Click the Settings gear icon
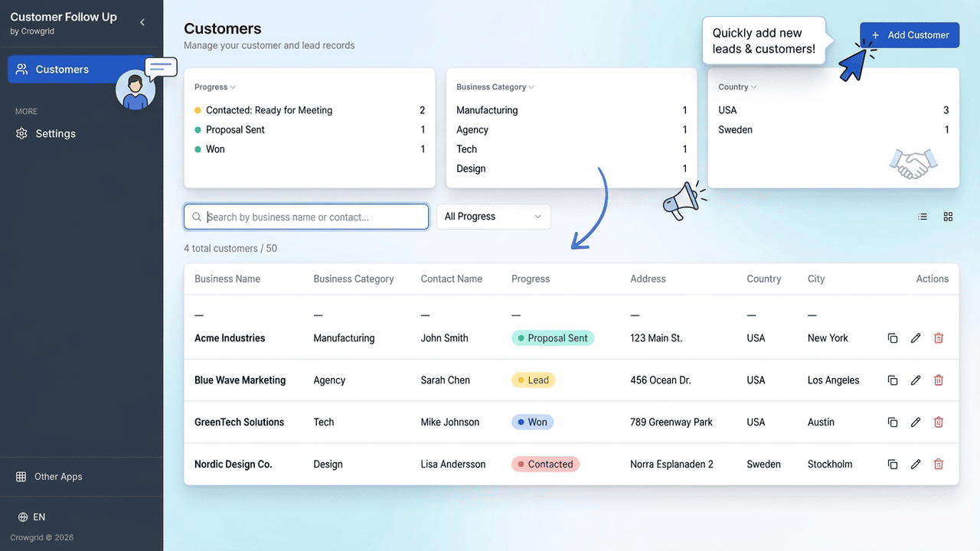The height and width of the screenshot is (551, 980). coord(21,133)
